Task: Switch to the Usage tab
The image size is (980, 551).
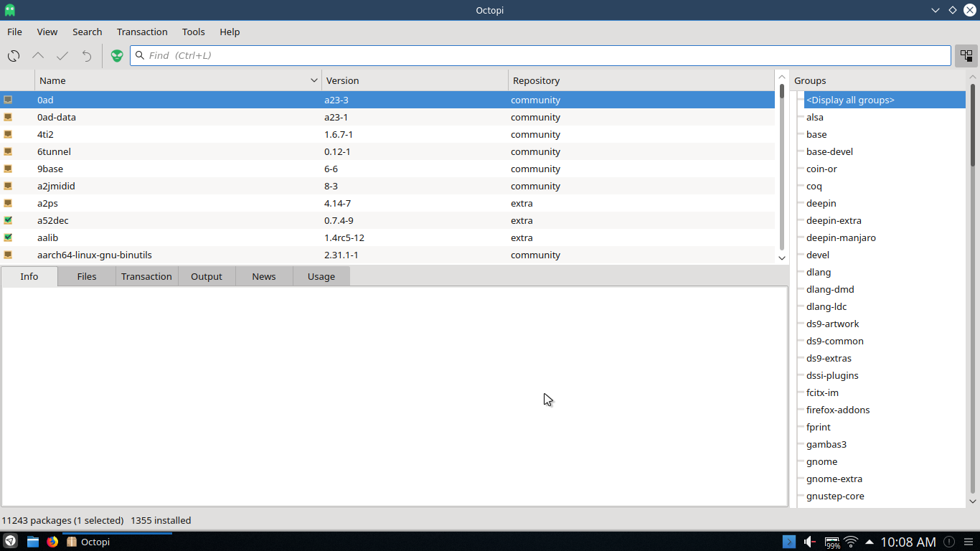Action: [x=321, y=276]
